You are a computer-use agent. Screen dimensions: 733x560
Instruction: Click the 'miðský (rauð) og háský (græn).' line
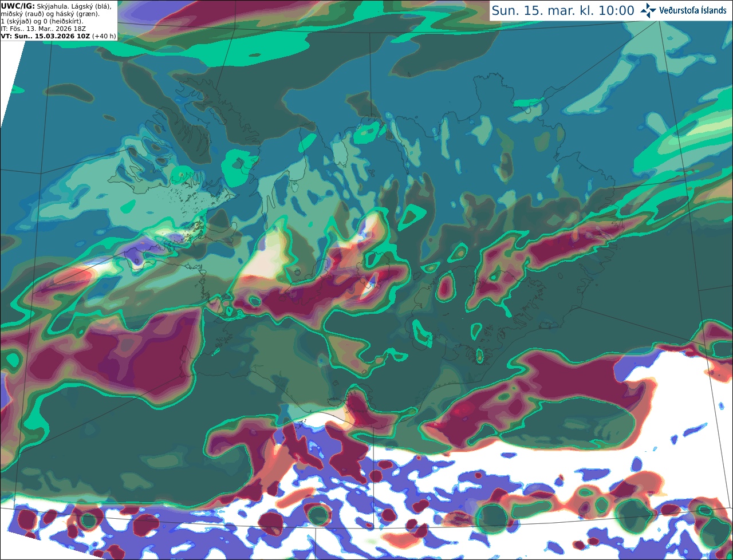tap(49, 14)
